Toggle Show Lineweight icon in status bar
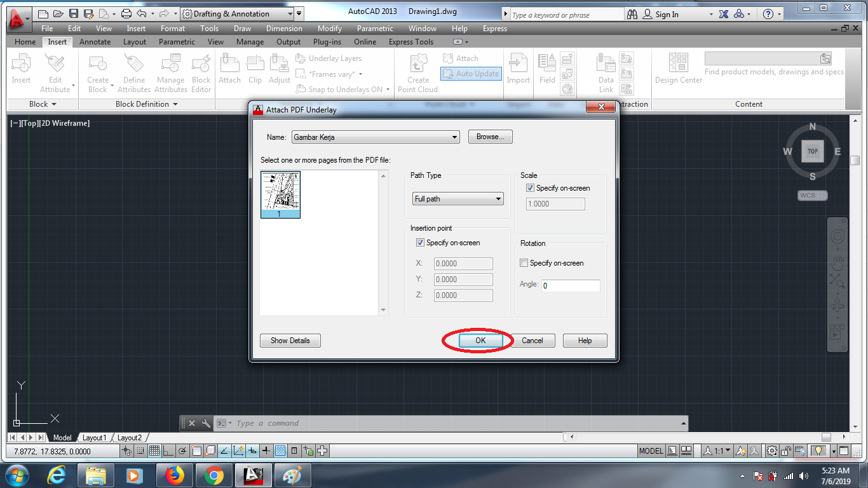The image size is (868, 488). pyautogui.click(x=266, y=451)
